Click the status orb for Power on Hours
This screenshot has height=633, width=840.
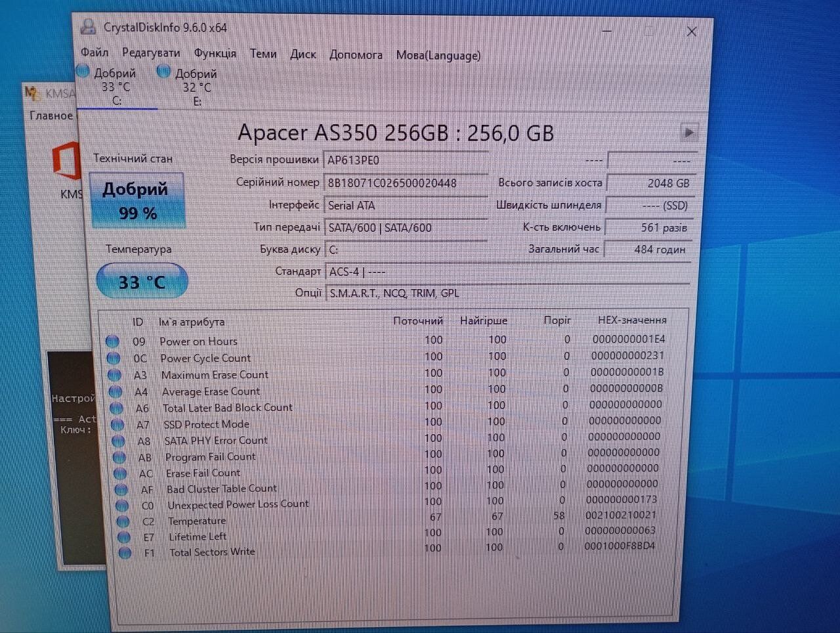(112, 341)
